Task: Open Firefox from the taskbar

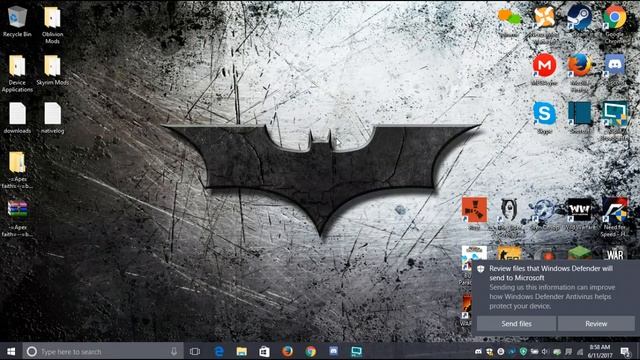Action: pos(287,351)
